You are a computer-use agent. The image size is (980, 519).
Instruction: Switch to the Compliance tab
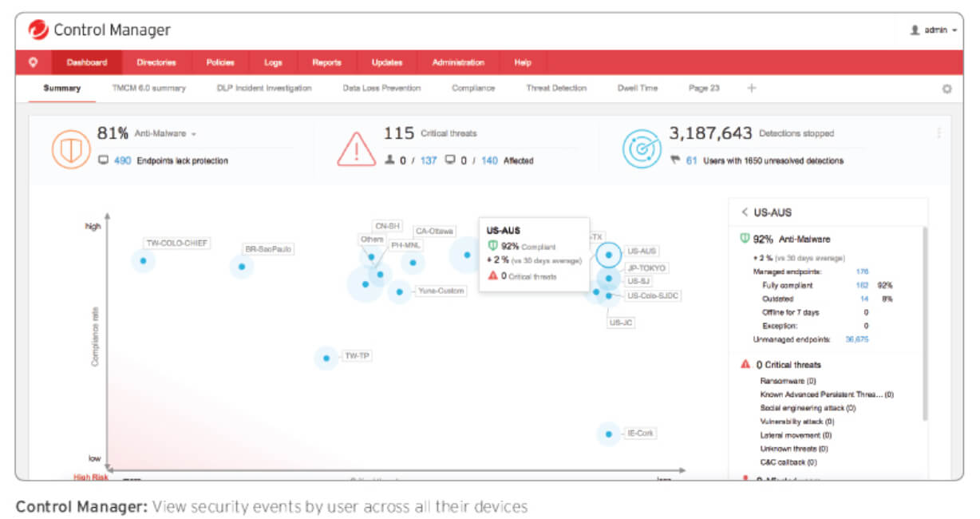point(473,88)
